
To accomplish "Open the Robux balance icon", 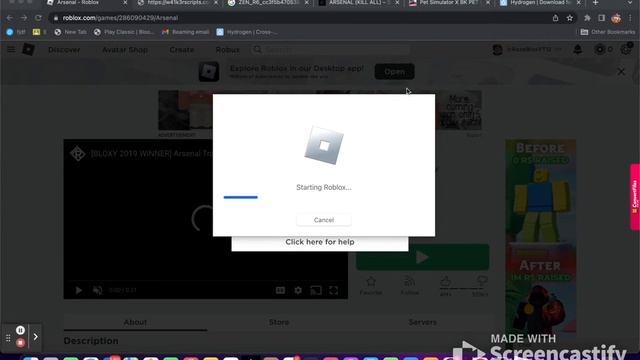I will click(600, 49).
